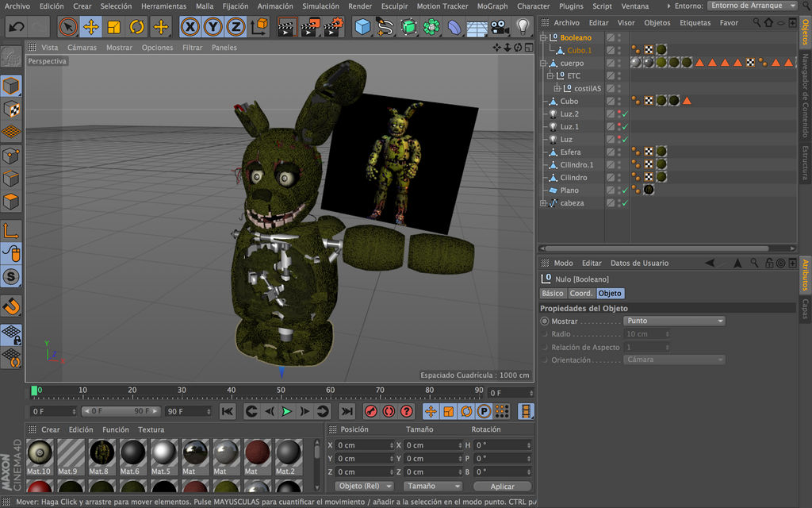Click the S solo-mode icon
The width and height of the screenshot is (812, 508).
tap(11, 276)
